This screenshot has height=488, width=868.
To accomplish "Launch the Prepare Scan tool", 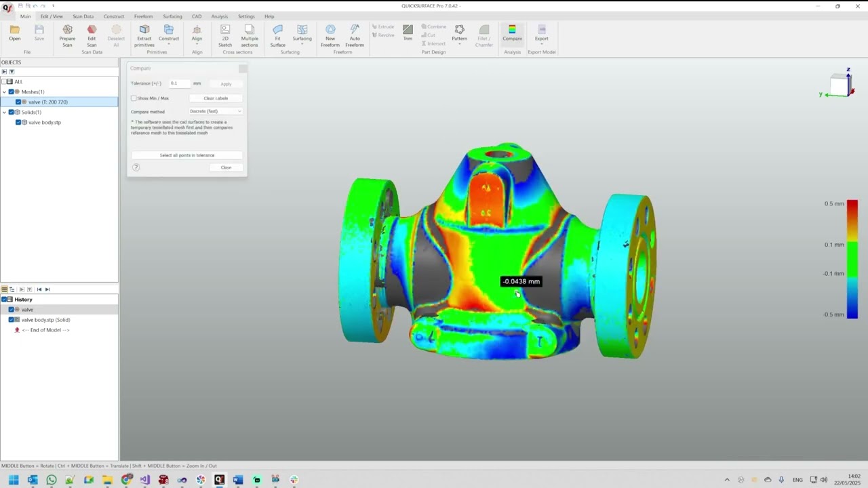I will pyautogui.click(x=67, y=36).
